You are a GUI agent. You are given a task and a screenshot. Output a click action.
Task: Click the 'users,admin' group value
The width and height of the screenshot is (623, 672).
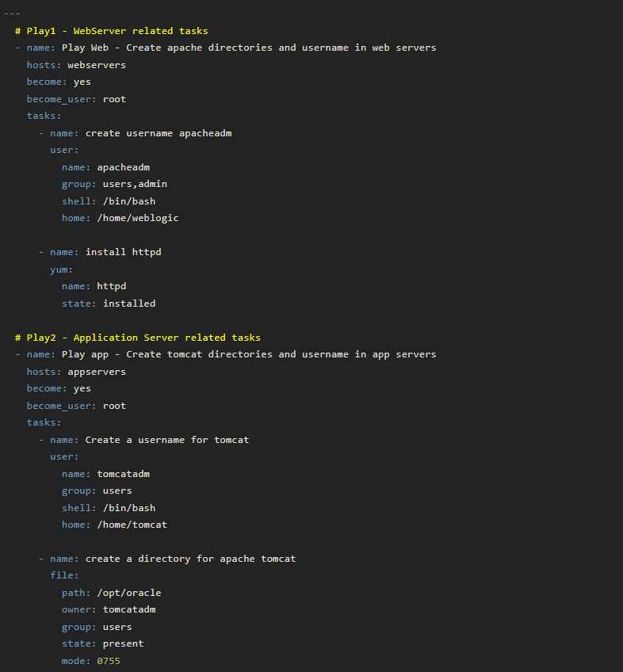pyautogui.click(x=135, y=185)
